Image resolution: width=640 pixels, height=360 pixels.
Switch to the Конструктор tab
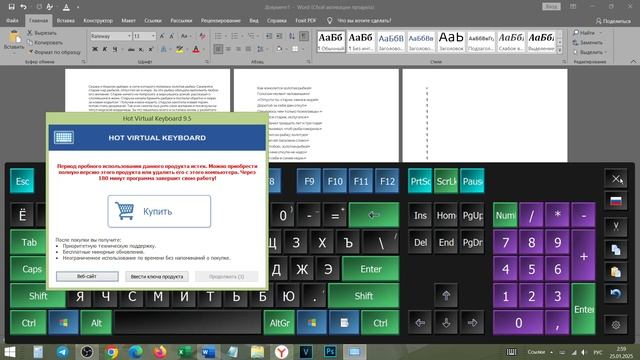click(98, 20)
